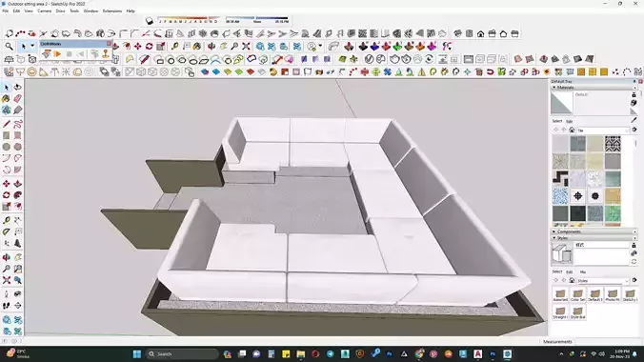Pick the pink Eraser tool in left toolbar
The height and width of the screenshot is (362, 644).
coord(18,99)
